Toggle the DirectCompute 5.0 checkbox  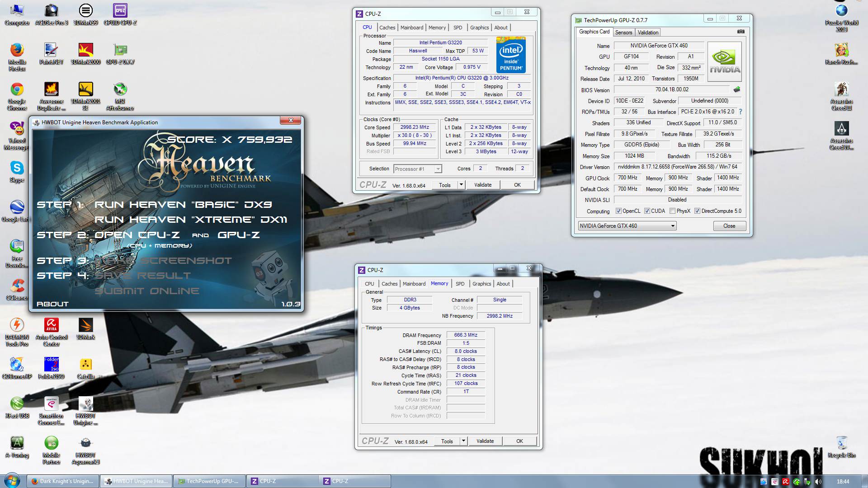click(x=698, y=211)
